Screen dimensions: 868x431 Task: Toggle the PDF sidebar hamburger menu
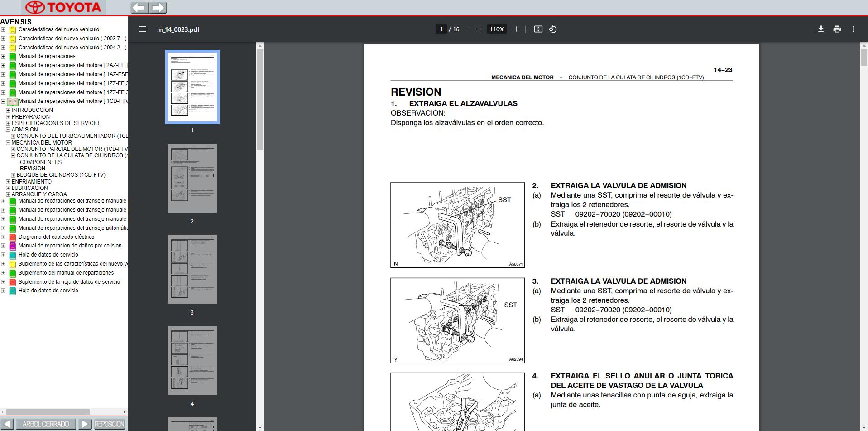143,29
